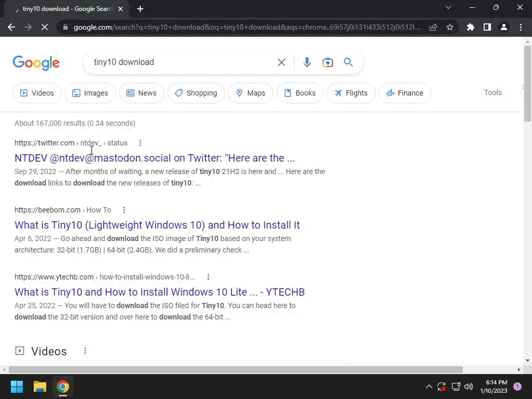Toggle the Chrome side panel icon

point(487,27)
